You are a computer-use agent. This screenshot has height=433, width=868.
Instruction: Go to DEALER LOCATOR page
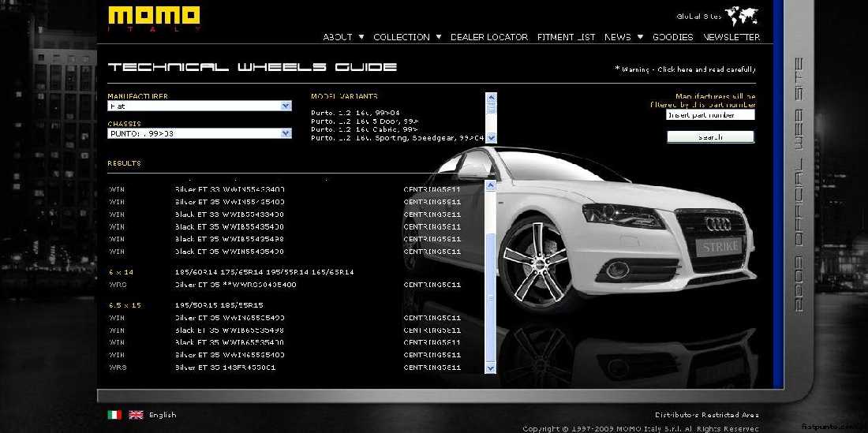tap(488, 37)
